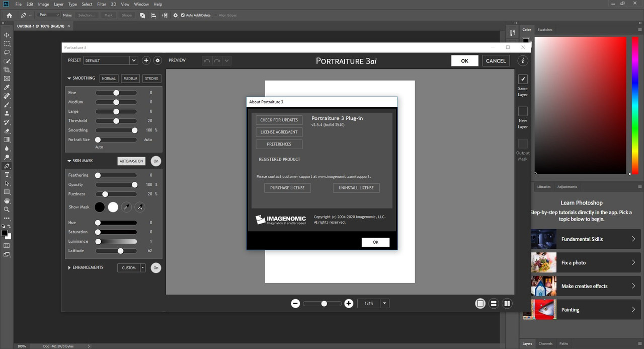Open the Filter menu
Screen dimensions: 644x349
(102, 4)
